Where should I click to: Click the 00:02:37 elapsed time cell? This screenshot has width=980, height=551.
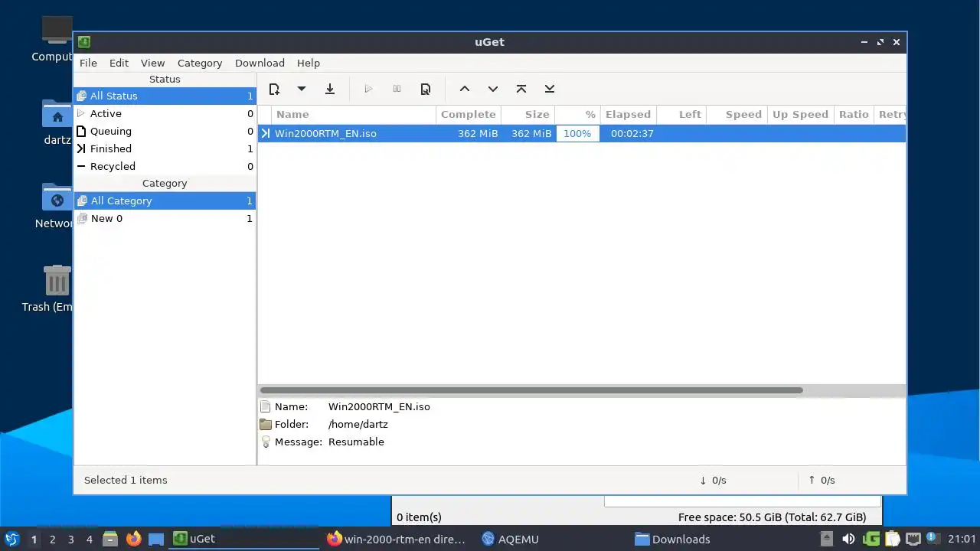(x=632, y=133)
